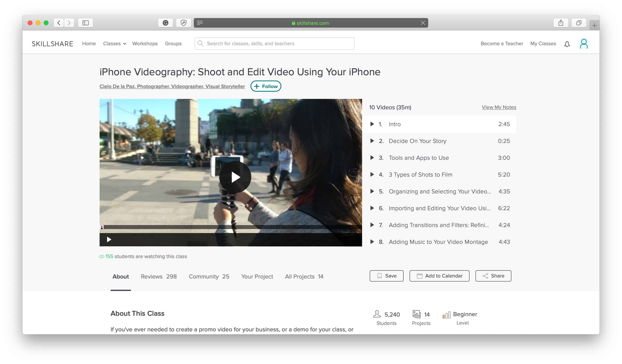Click the class title iPhone Videography
This screenshot has height=364, width=622.
tap(240, 72)
